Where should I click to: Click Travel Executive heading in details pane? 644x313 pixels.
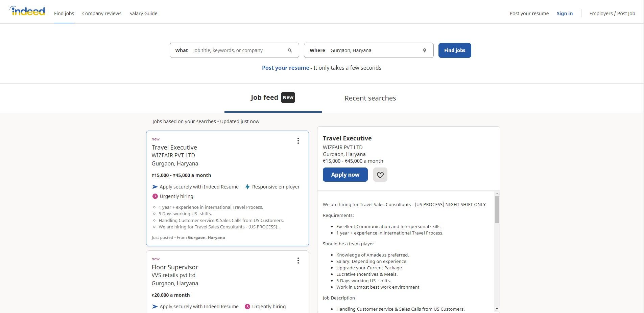(x=347, y=138)
